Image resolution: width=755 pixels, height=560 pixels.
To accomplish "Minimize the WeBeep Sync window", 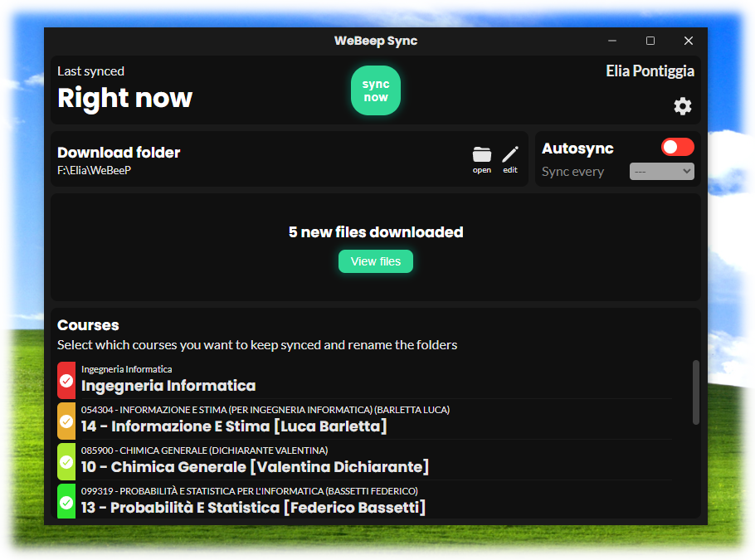I will click(x=612, y=41).
